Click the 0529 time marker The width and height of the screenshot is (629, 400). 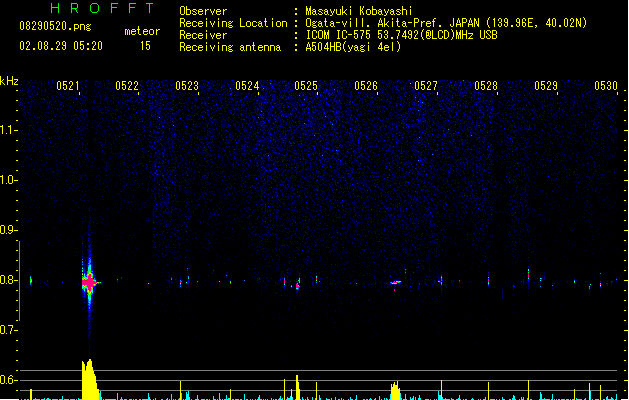tap(546, 86)
